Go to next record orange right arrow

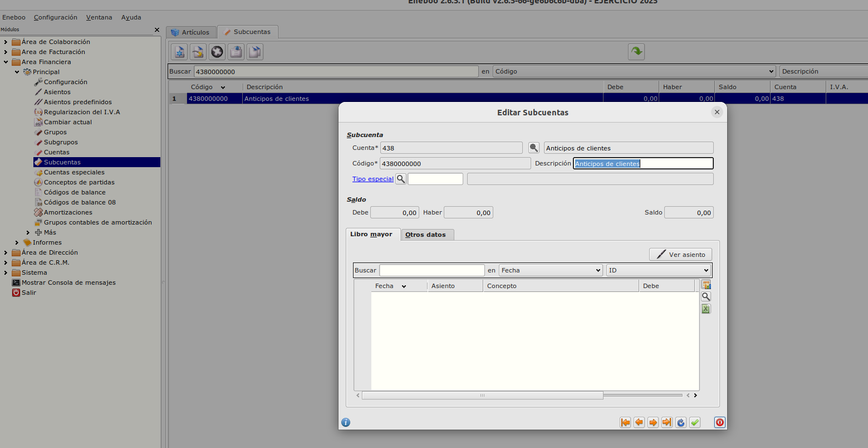pos(653,422)
